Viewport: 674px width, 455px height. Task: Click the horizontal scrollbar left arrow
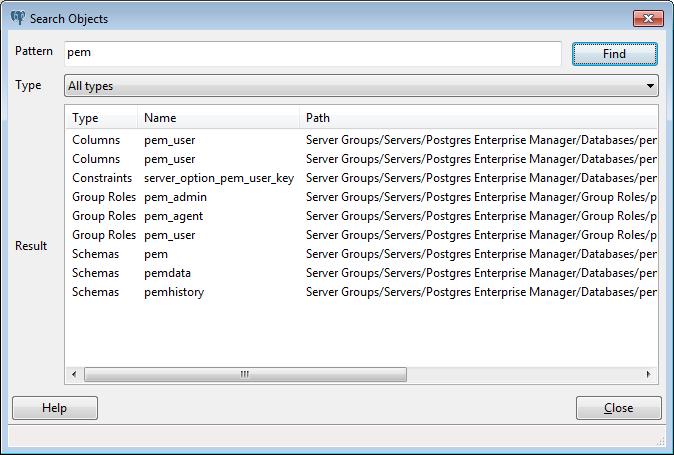coord(74,375)
